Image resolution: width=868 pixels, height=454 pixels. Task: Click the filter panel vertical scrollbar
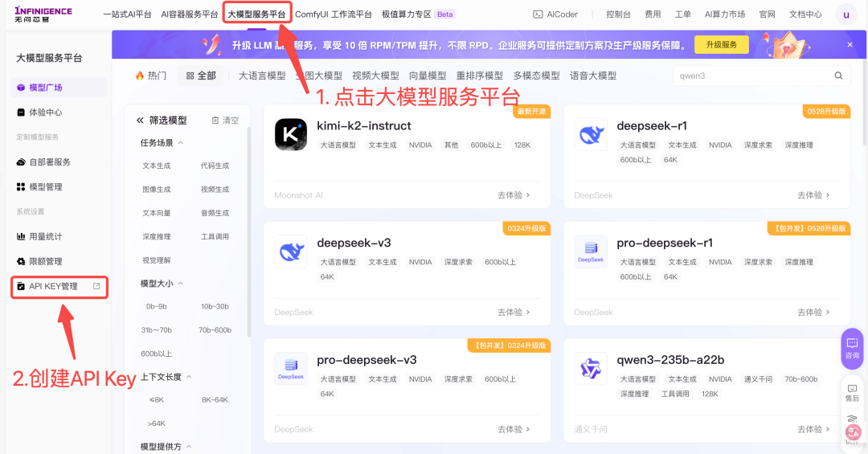(x=248, y=231)
